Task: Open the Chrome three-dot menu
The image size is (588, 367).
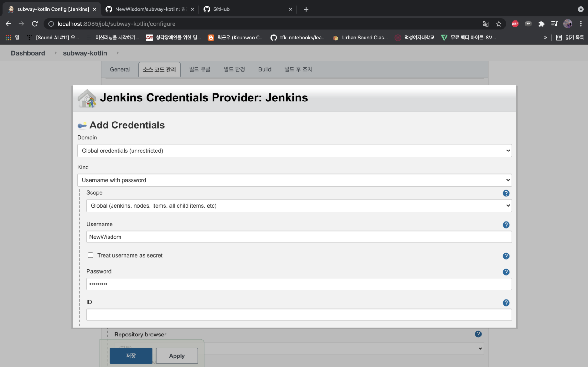Action: (581, 24)
